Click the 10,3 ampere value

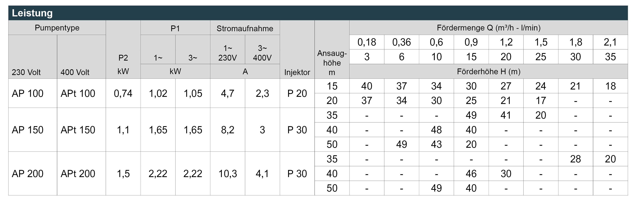point(228,174)
